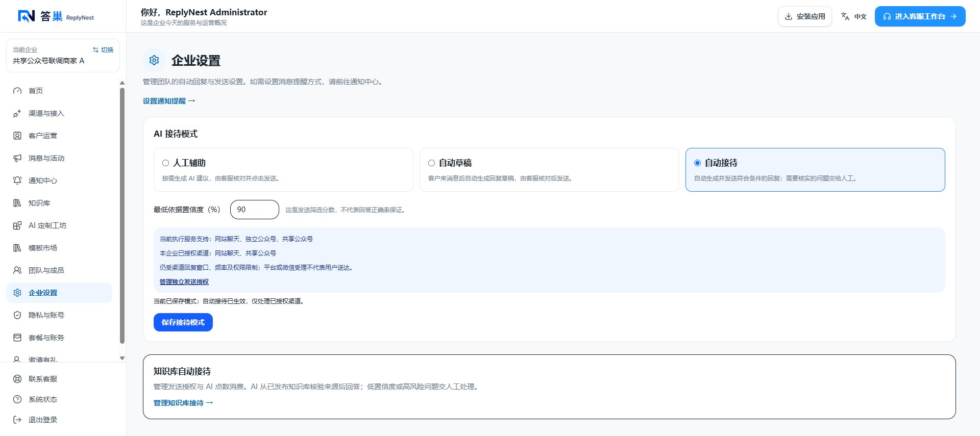The height and width of the screenshot is (436, 980).
Task: Click 进入客服工作台 button
Action: coord(920,16)
